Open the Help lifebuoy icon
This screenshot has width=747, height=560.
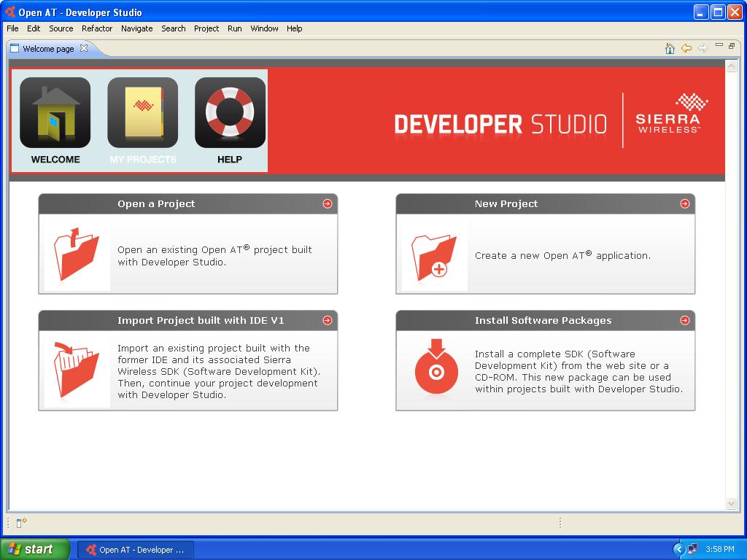[230, 112]
